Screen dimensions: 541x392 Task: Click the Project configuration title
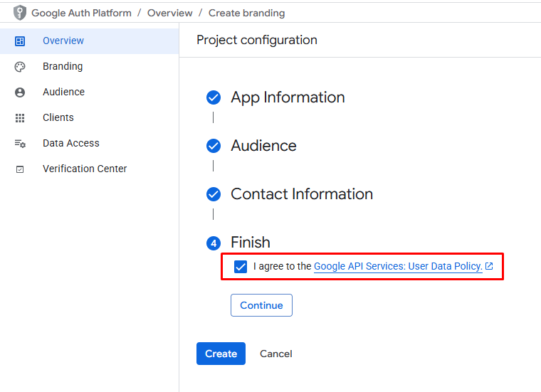(257, 40)
